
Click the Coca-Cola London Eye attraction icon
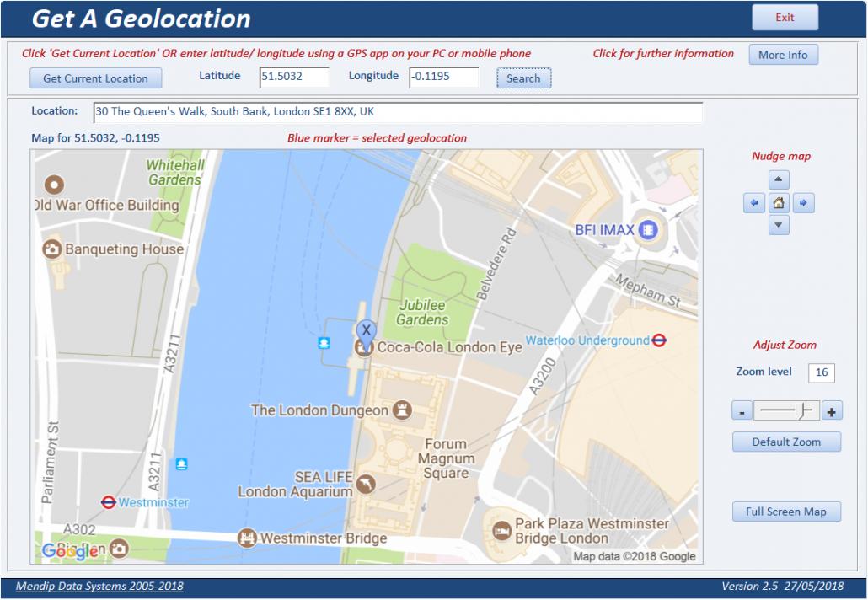pyautogui.click(x=363, y=348)
